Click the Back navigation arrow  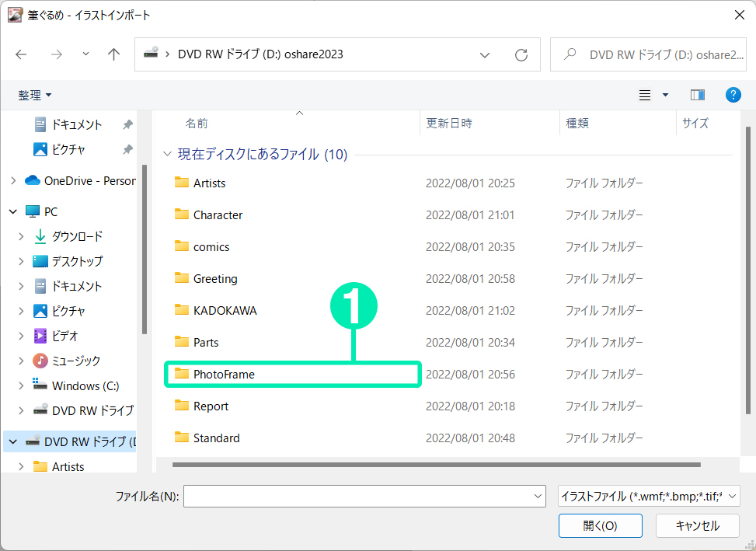click(x=21, y=54)
